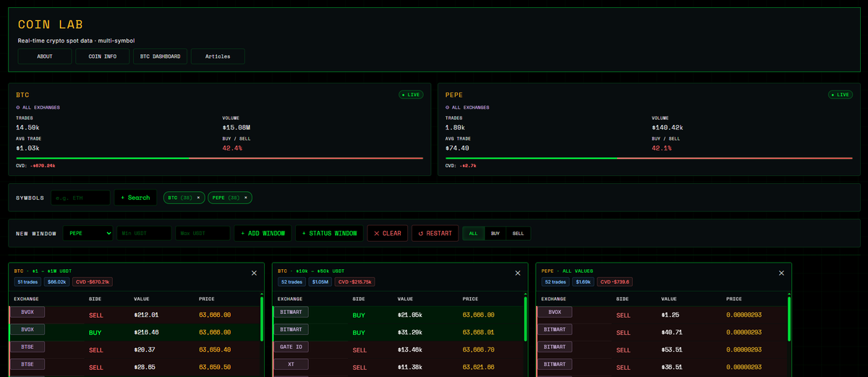Click the Search symbol button
The height and width of the screenshot is (377, 868).
(x=135, y=198)
